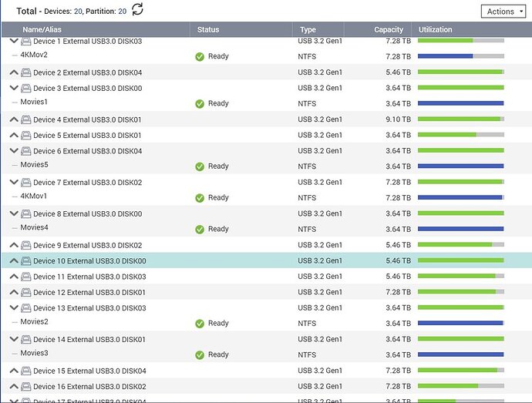The width and height of the screenshot is (532, 403).
Task: Click the Ready status icon for Movies3
Action: coord(200,354)
